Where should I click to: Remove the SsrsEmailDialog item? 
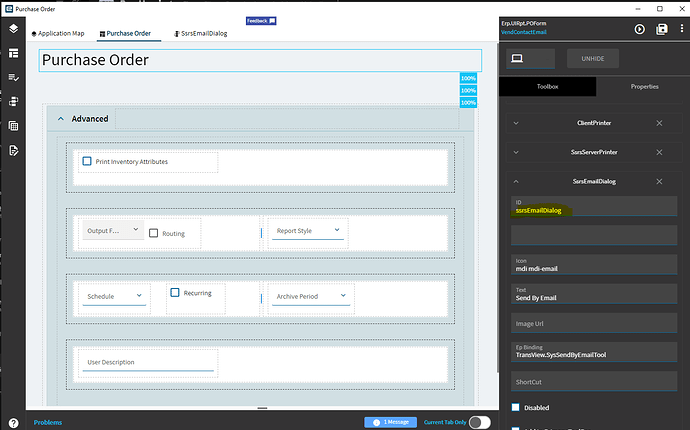point(659,181)
